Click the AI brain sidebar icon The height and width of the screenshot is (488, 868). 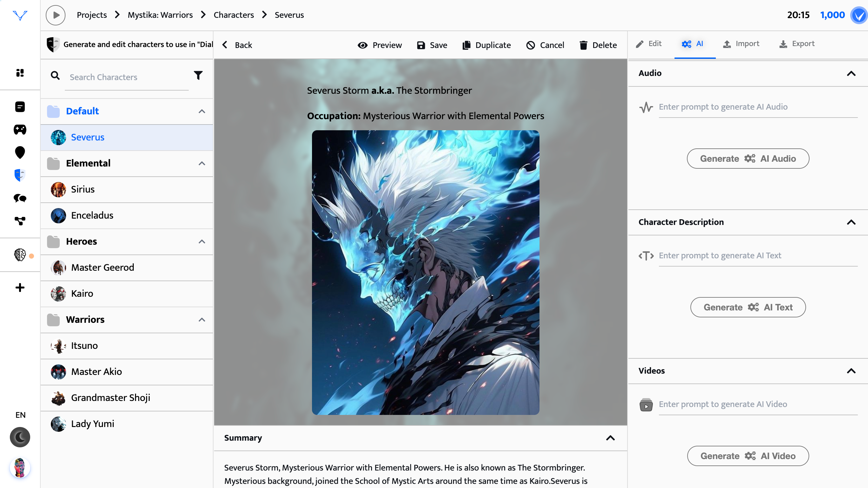pos(20,255)
